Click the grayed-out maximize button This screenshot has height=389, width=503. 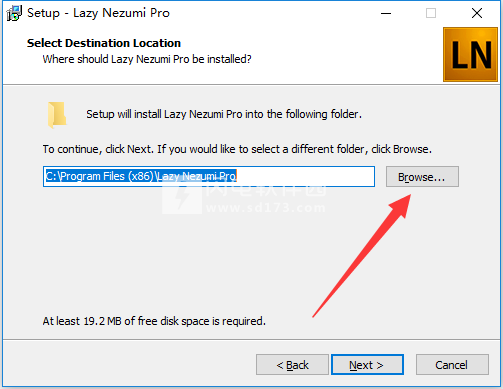tap(431, 13)
